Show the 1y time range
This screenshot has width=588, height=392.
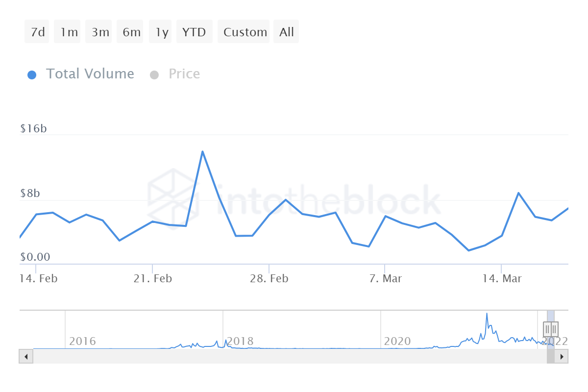[x=162, y=32]
